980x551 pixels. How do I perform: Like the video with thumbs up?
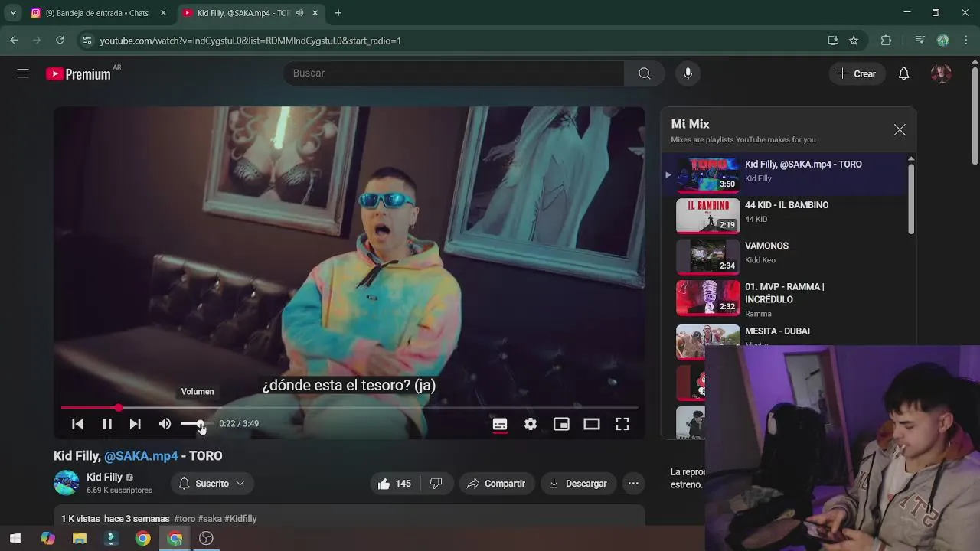(395, 484)
